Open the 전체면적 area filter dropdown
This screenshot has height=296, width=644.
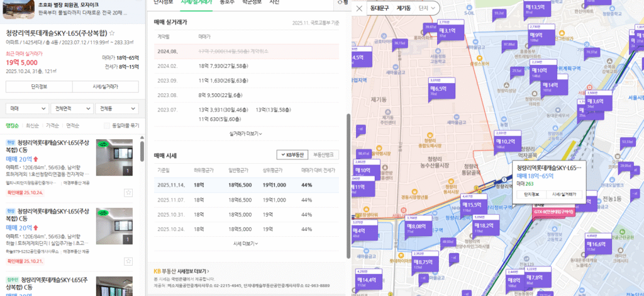(x=71, y=108)
